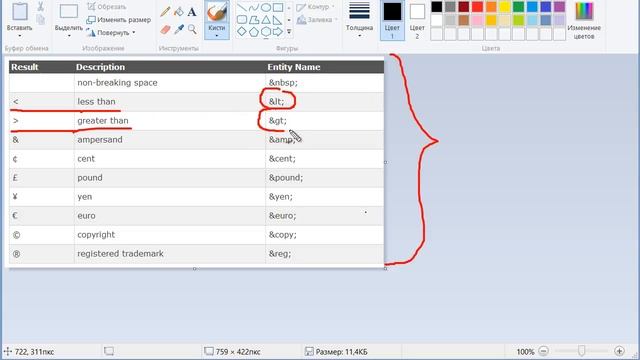The height and width of the screenshot is (360, 640).
Task: Select Color 2 (Цвет 2) box
Action: click(x=417, y=20)
